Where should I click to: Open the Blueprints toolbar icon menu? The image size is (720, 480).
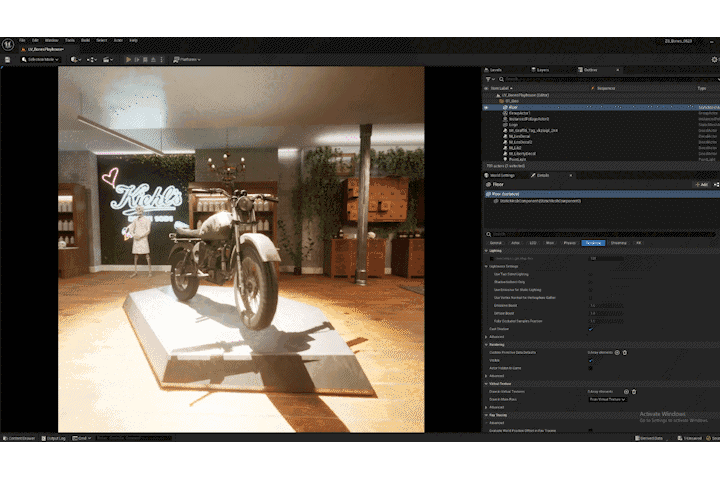click(x=91, y=60)
